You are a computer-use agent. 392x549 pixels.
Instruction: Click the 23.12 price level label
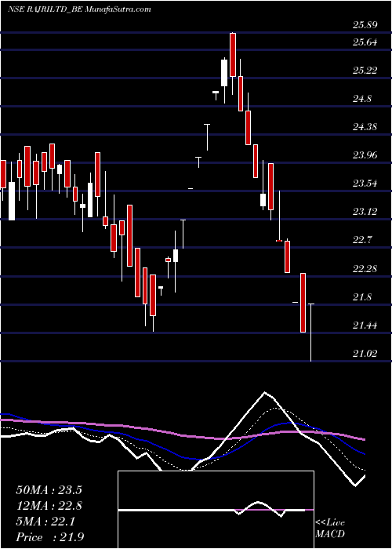pyautogui.click(x=365, y=212)
